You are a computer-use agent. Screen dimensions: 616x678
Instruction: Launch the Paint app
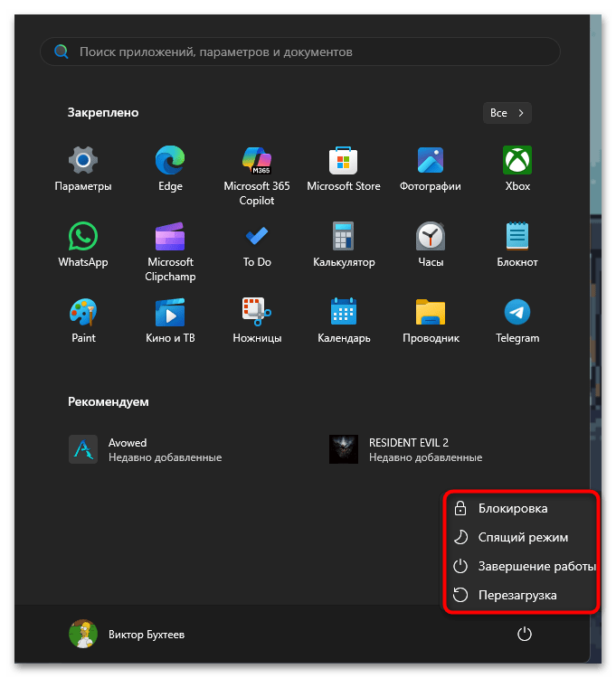pos(83,321)
